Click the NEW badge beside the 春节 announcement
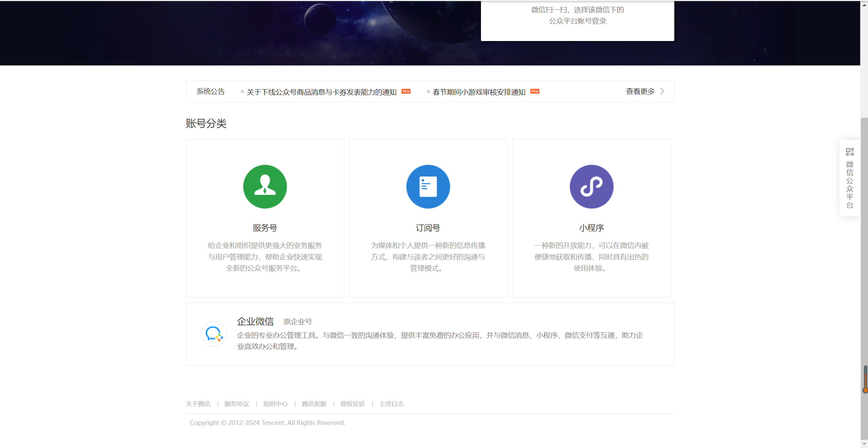The image size is (868, 448). click(535, 91)
